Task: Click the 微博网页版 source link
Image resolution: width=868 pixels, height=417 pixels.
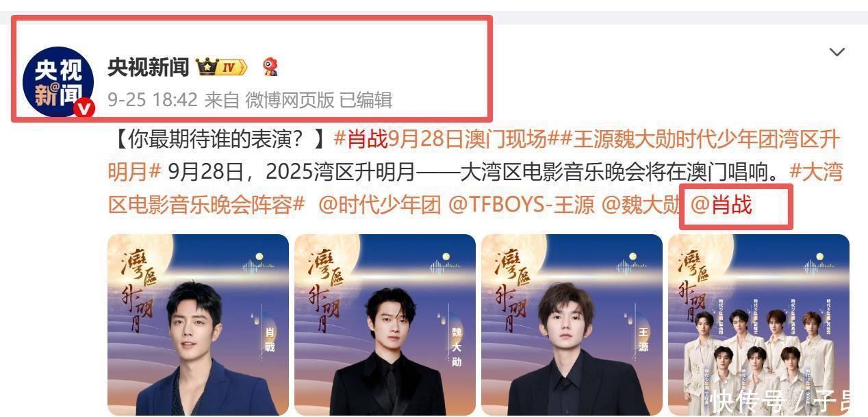Action: coord(290,100)
